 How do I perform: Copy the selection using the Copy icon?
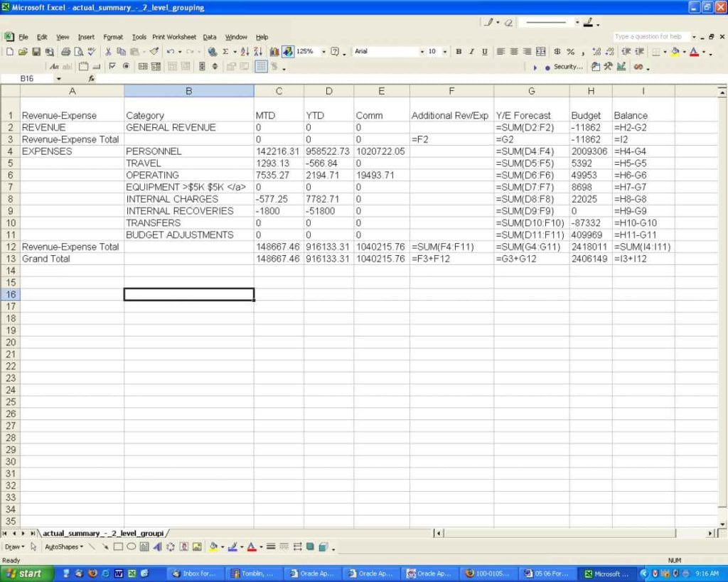(121, 52)
